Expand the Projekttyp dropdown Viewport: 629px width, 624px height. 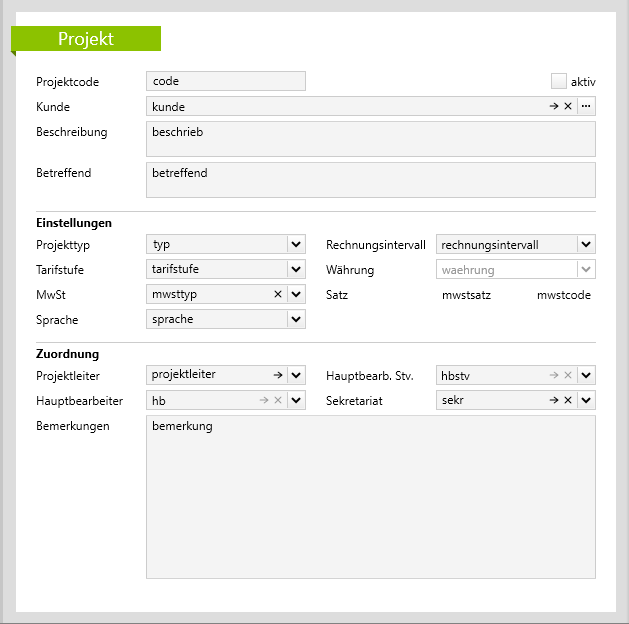coord(296,244)
